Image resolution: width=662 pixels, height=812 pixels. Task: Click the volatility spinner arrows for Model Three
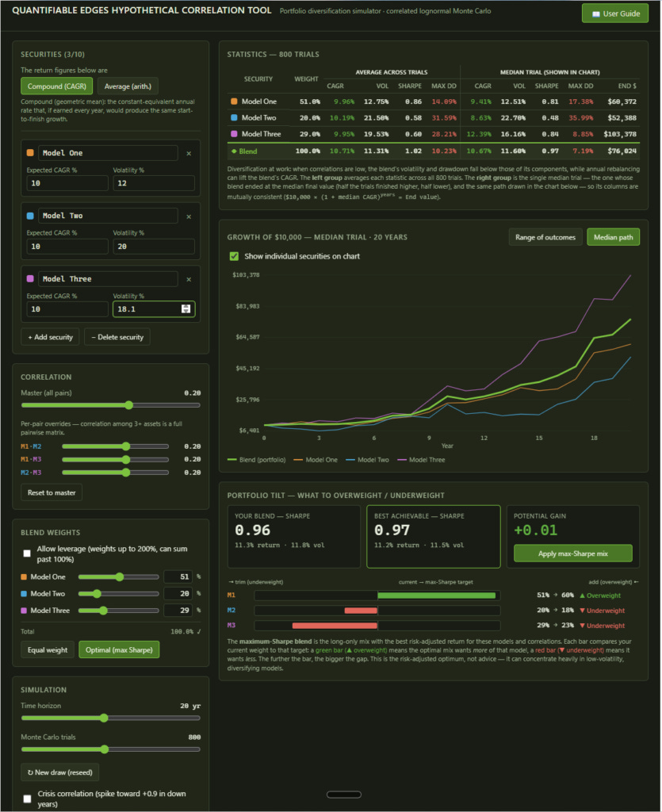(x=186, y=309)
